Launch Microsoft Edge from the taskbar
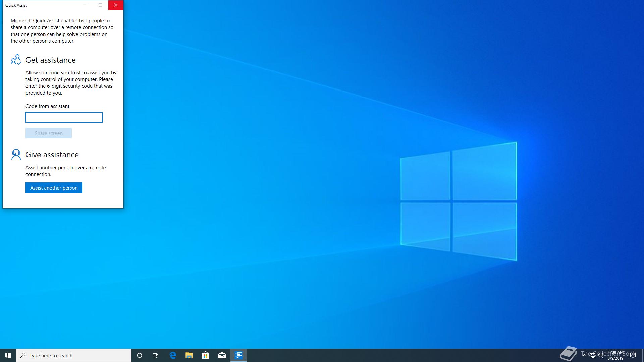Image resolution: width=644 pixels, height=362 pixels. point(173,355)
